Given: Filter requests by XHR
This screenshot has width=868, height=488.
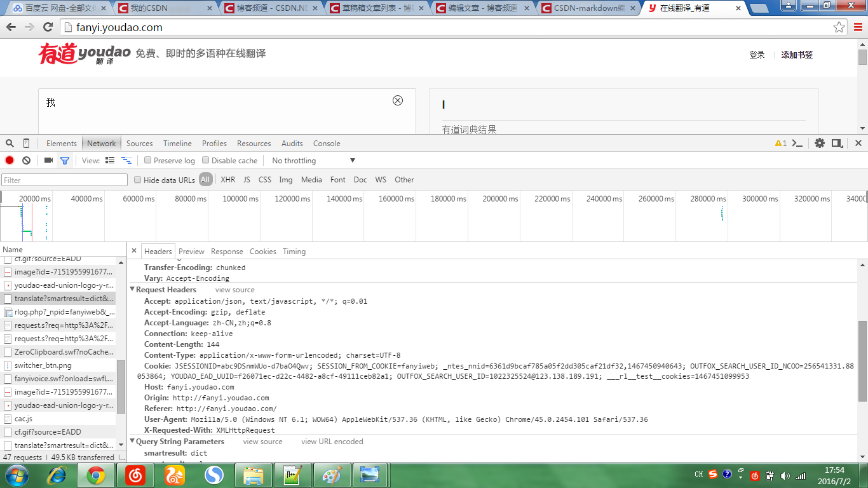Looking at the screenshot, I should tap(227, 180).
